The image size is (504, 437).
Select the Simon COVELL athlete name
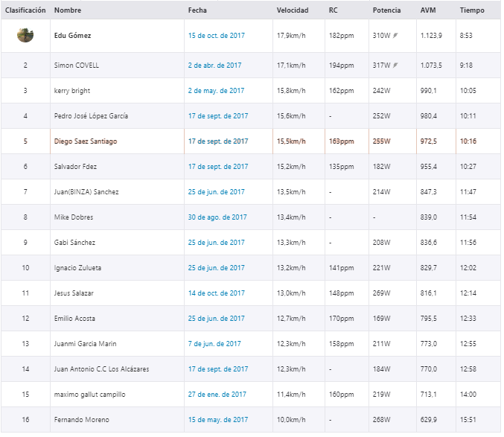77,66
